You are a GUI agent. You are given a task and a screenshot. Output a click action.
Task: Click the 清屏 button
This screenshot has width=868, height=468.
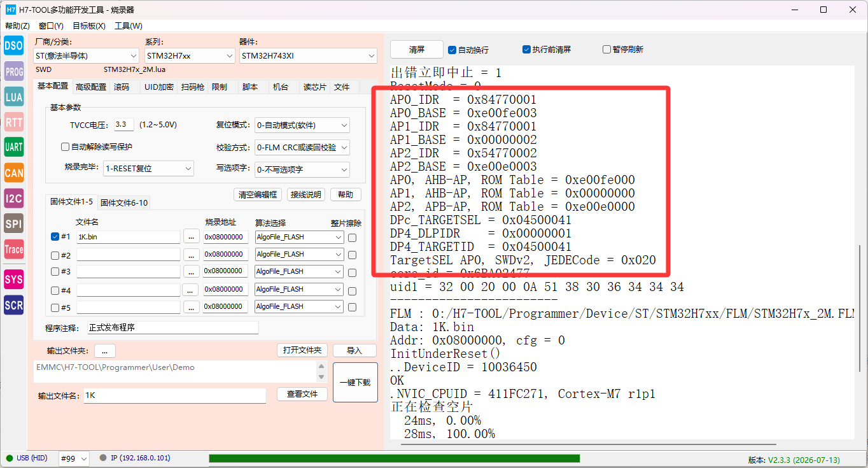pyautogui.click(x=417, y=49)
